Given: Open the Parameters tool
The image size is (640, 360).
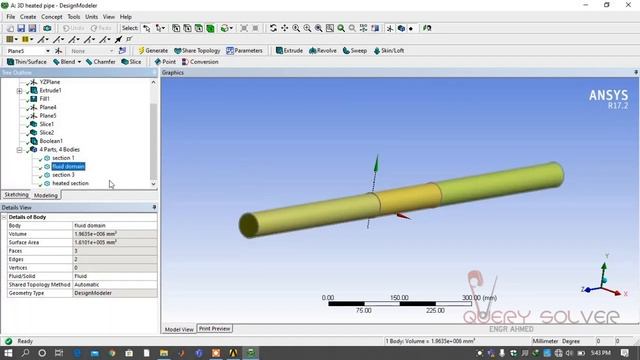Looking at the screenshot, I should click(244, 51).
